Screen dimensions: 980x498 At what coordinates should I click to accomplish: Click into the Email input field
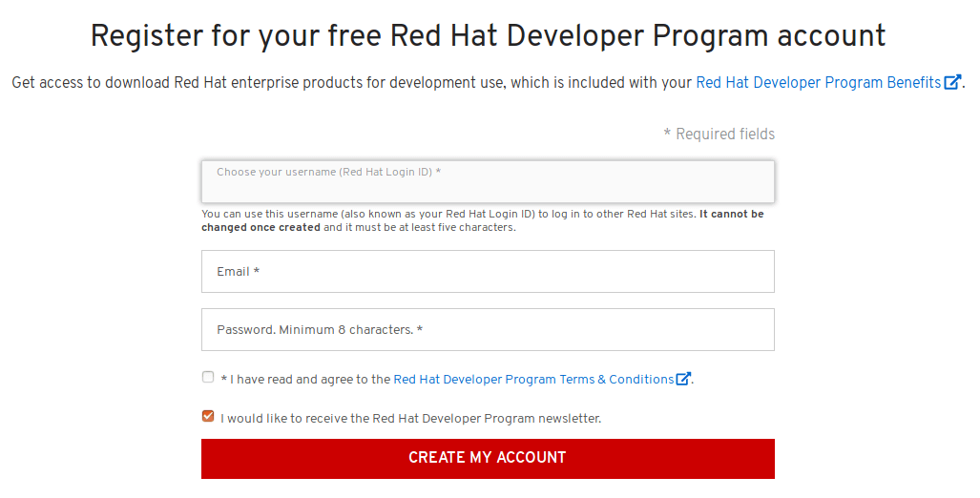pyautogui.click(x=488, y=272)
